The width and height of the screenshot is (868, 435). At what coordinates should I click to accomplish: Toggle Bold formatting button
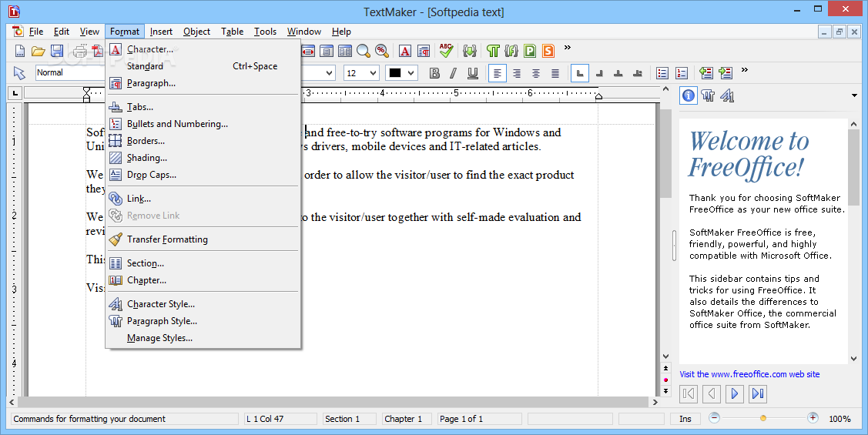434,73
